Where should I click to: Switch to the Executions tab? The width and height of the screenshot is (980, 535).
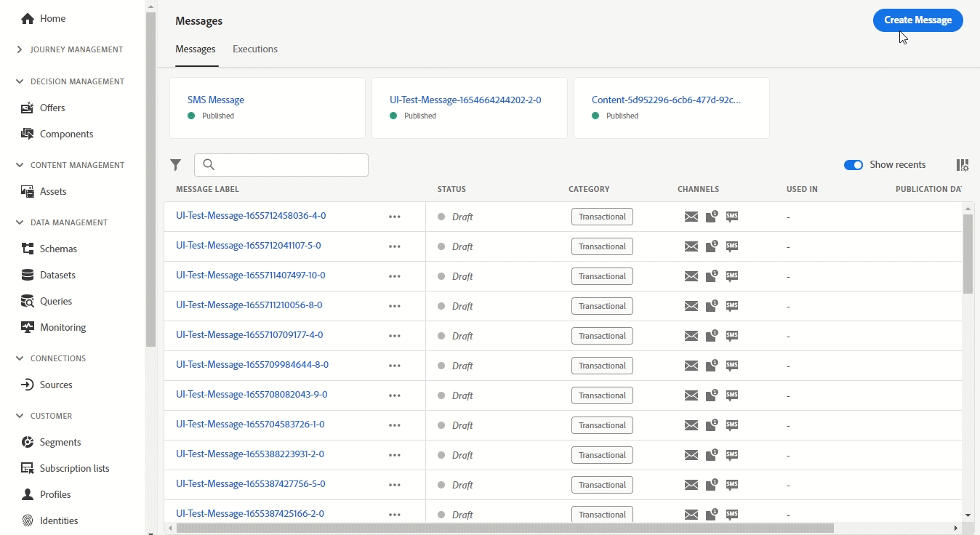click(254, 49)
